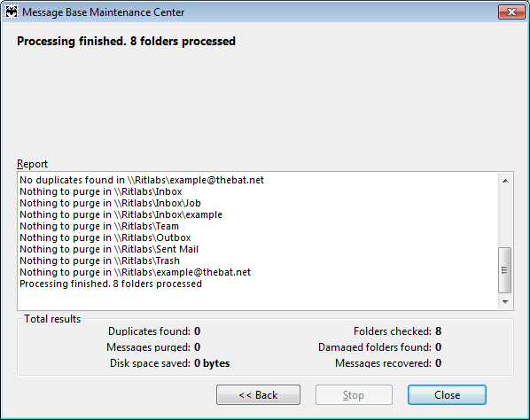
Task: Select the 'No duplicates found' report line
Action: click(x=142, y=180)
